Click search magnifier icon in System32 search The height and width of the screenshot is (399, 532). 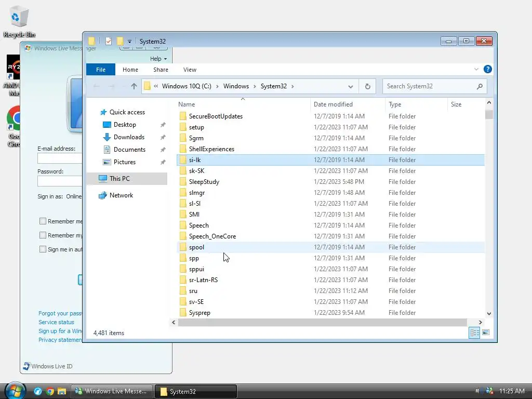[480, 86]
